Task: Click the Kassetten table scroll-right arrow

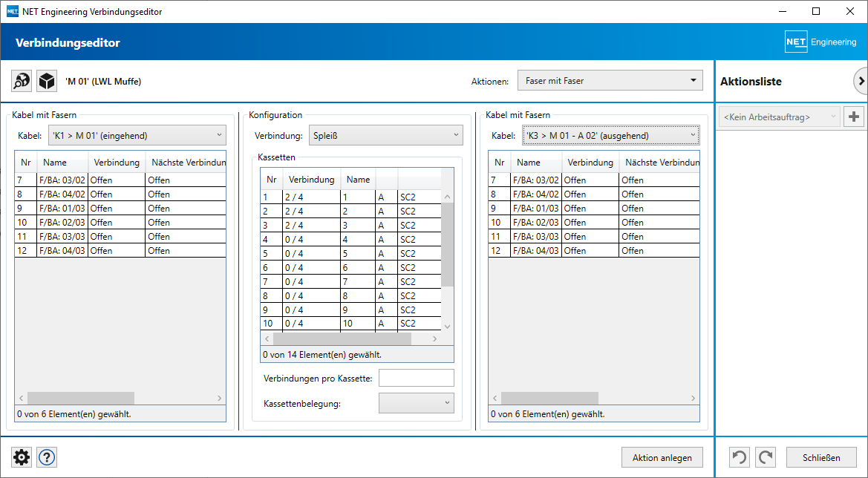Action: [x=435, y=338]
